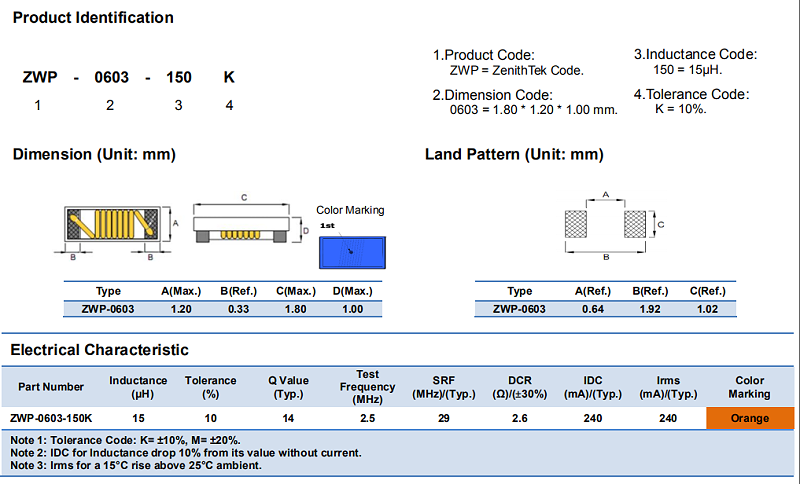
Task: Select the inductance value "15"
Action: pos(138,419)
